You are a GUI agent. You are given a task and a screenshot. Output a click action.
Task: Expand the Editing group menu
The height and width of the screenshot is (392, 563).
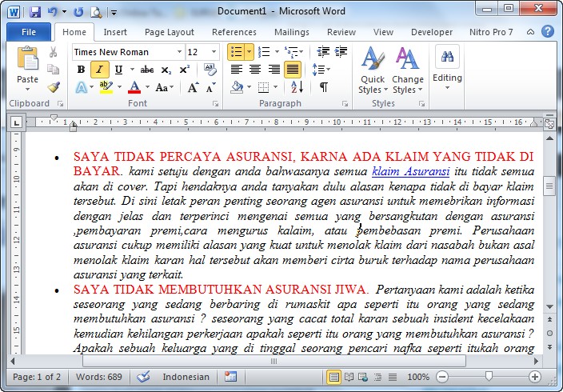point(447,68)
